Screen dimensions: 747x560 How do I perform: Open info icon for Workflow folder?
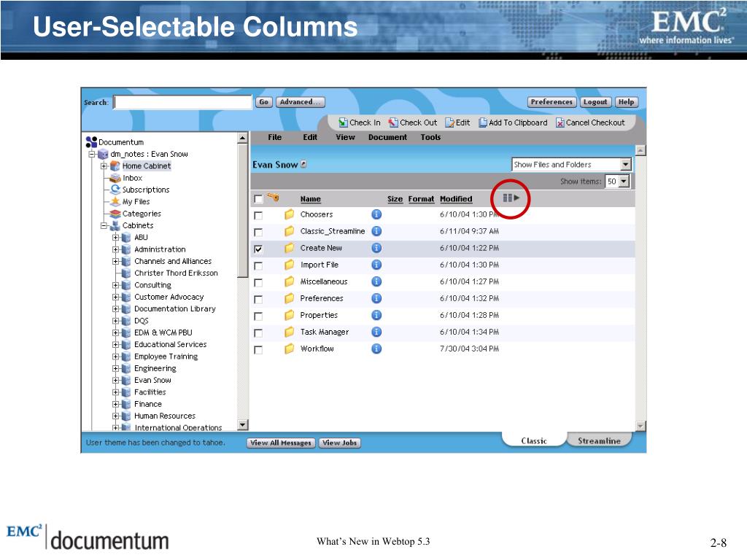click(x=376, y=349)
